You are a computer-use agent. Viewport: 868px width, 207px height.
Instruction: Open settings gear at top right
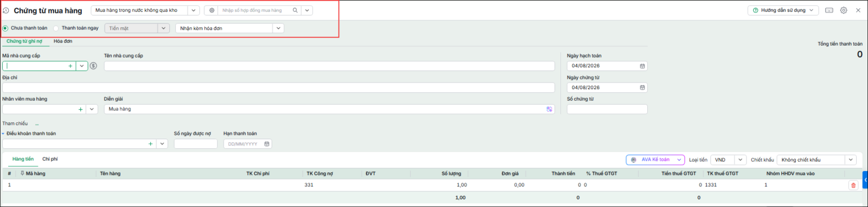click(844, 10)
